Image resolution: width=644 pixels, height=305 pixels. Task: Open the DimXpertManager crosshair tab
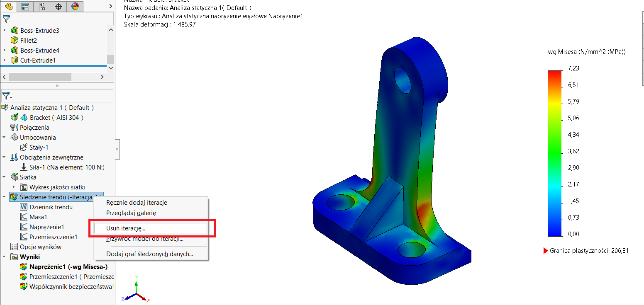click(59, 6)
